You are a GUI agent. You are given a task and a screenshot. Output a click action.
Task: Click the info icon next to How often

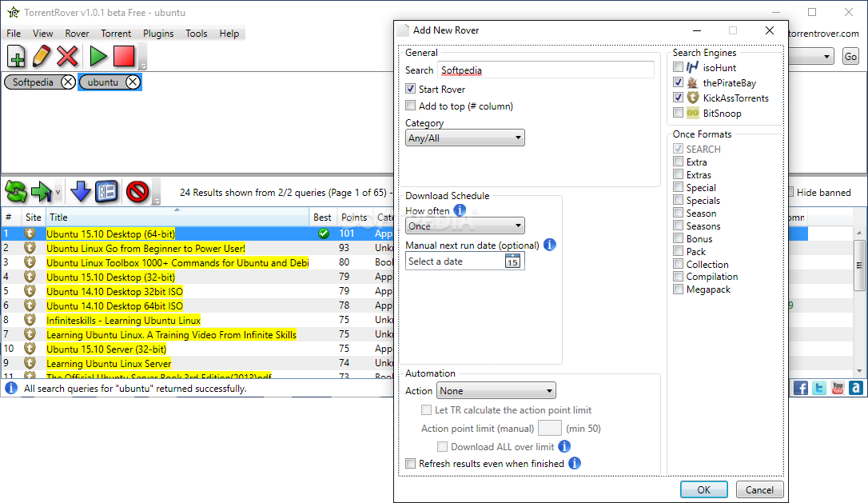460,210
